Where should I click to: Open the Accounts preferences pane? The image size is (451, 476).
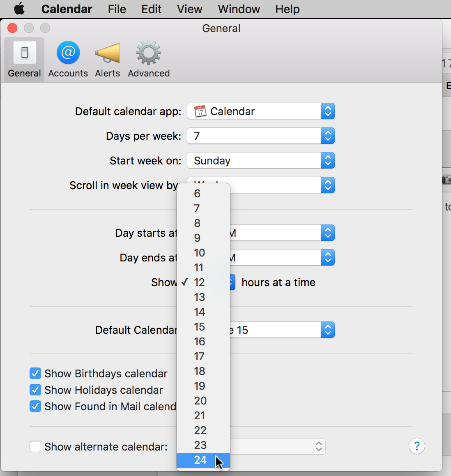coord(68,60)
